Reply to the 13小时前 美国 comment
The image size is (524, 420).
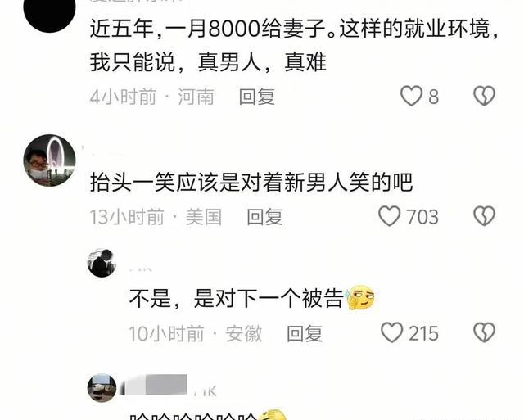click(264, 217)
